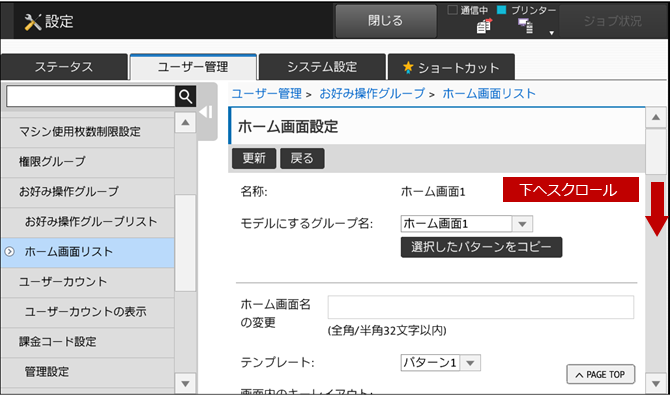The width and height of the screenshot is (670, 396).
Task: Click the プリンター status icon
Action: coord(526,26)
